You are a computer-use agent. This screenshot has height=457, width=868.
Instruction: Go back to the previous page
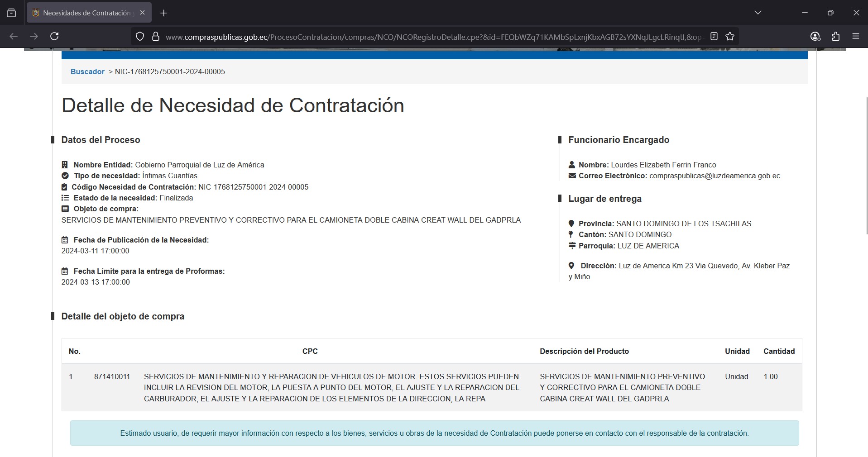click(14, 36)
